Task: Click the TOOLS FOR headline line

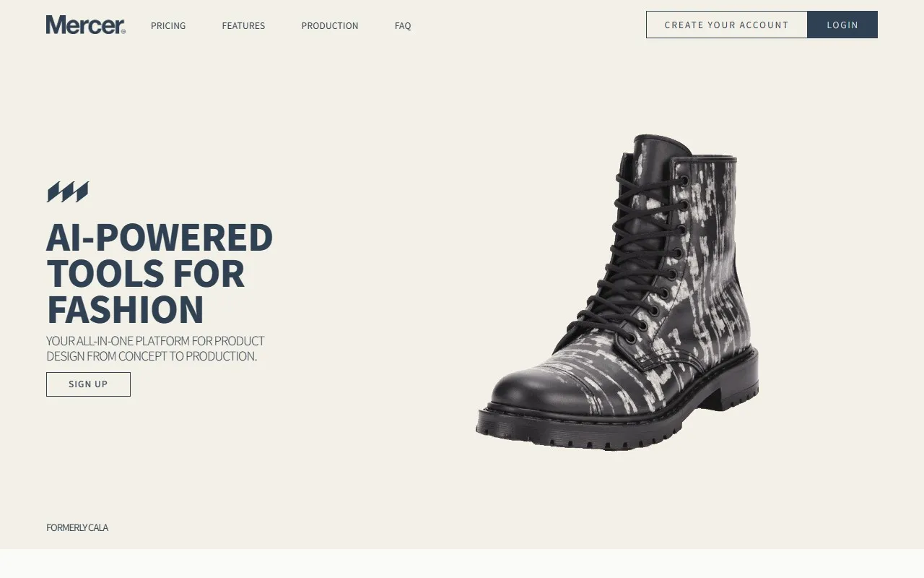Action: (x=146, y=274)
